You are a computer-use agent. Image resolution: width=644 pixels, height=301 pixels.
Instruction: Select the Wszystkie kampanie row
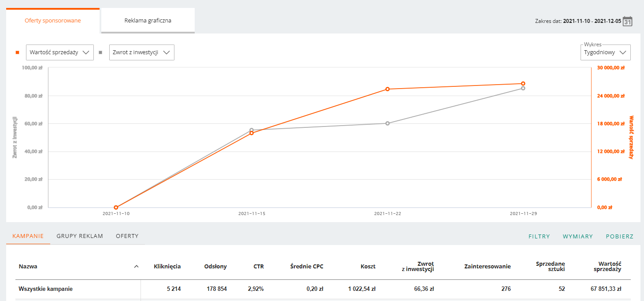click(46, 289)
